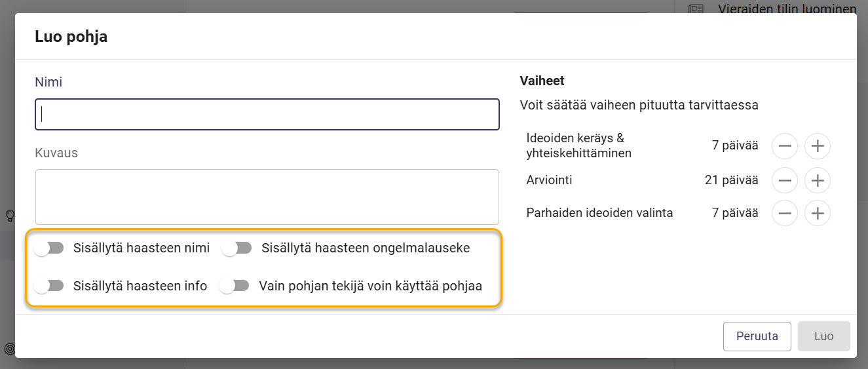Click minus button for Arviointi phase
868x369 pixels.
[785, 180]
